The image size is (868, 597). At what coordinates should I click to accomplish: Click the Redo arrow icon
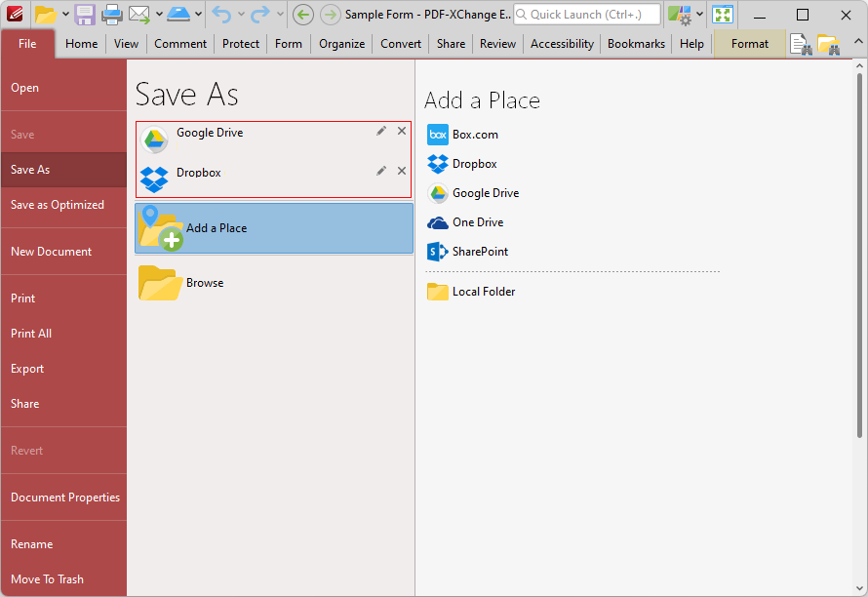259,15
